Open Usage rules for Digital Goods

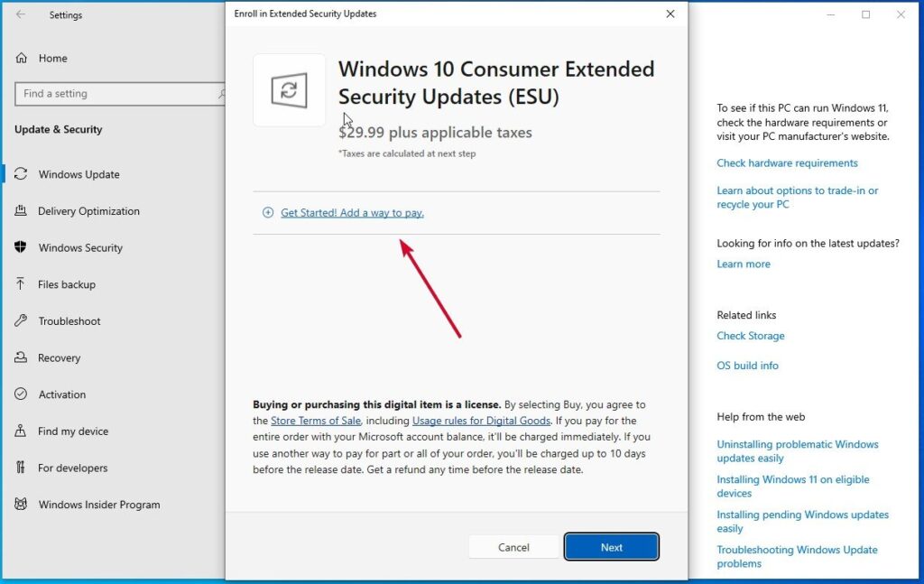[481, 420]
